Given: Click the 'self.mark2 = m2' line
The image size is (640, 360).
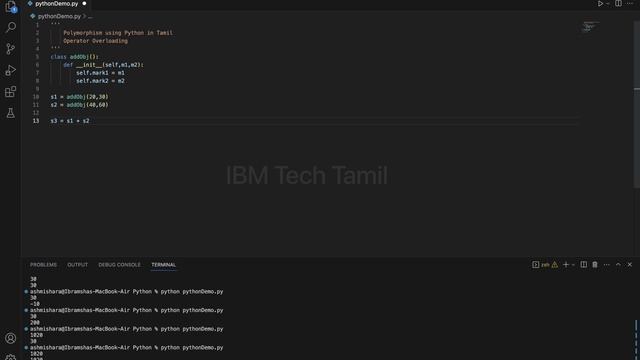Looking at the screenshot, I should 100,81.
